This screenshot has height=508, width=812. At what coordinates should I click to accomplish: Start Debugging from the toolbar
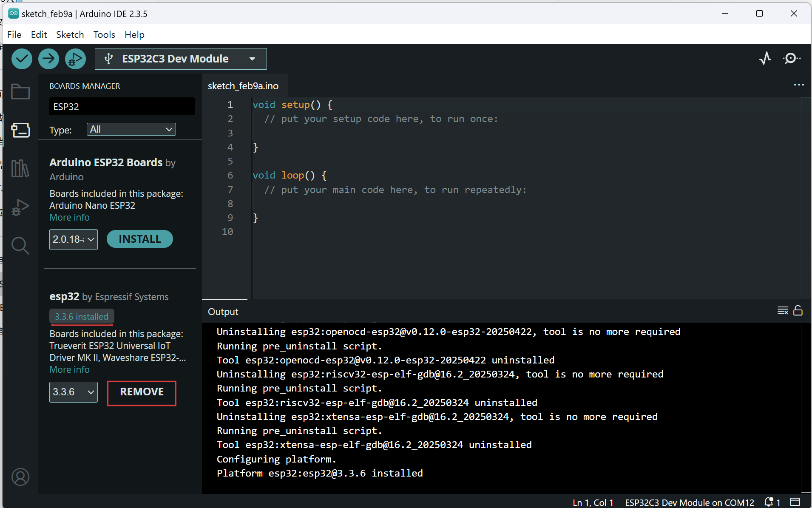pos(75,59)
